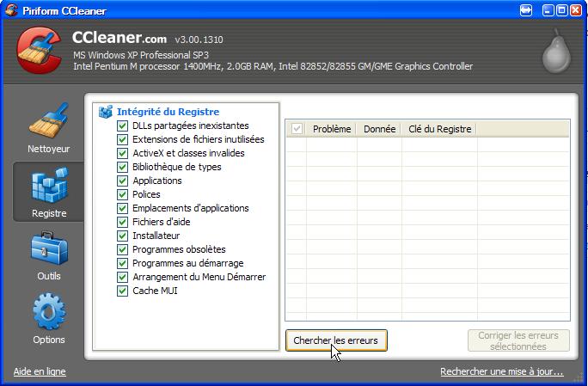Sort results by Problème column
This screenshot has width=588, height=386.
point(332,129)
